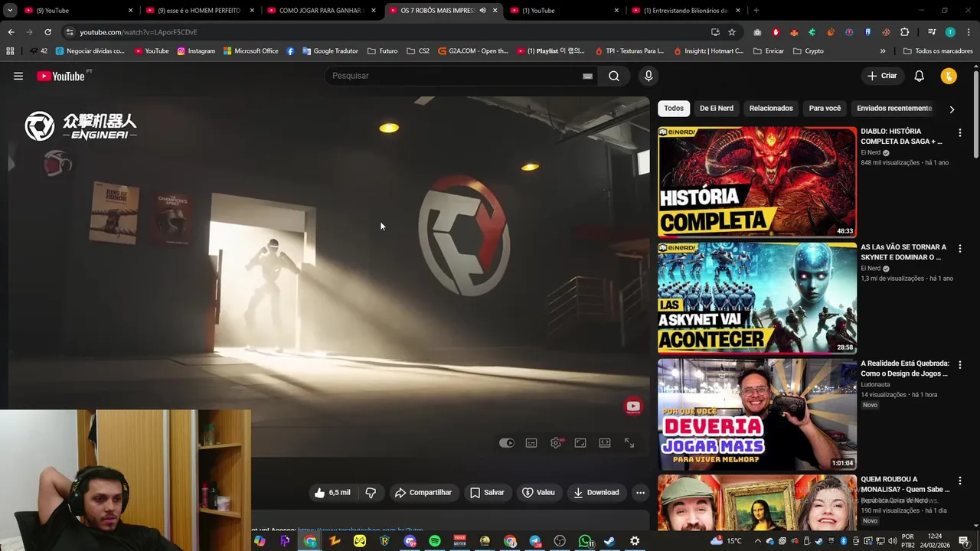
Task: Open the Chrome extensions puzzle menu
Action: [905, 32]
